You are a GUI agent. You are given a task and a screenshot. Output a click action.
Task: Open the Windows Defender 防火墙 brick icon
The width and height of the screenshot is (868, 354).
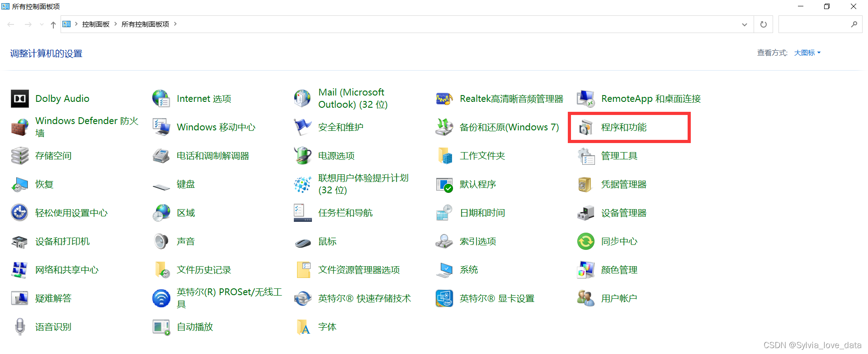(20, 127)
